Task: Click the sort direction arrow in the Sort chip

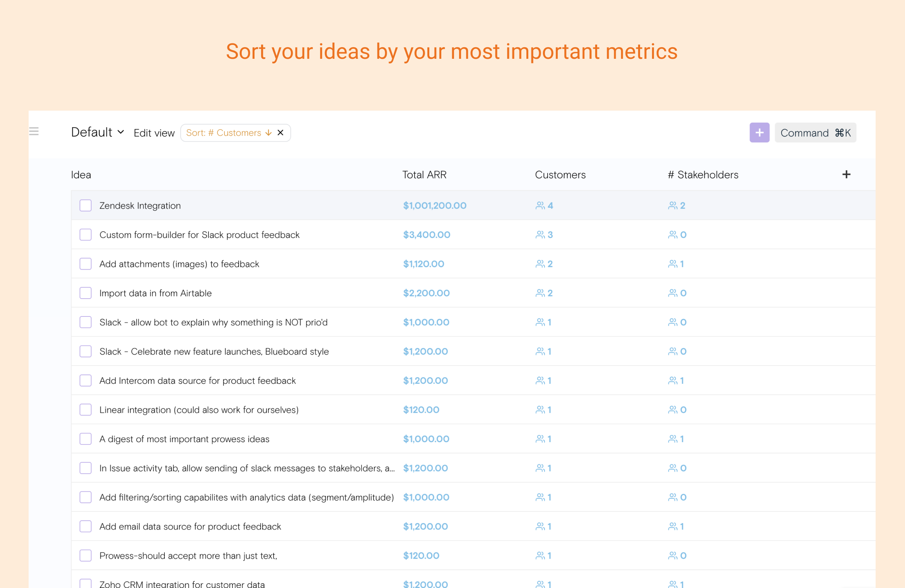Action: 268,133
